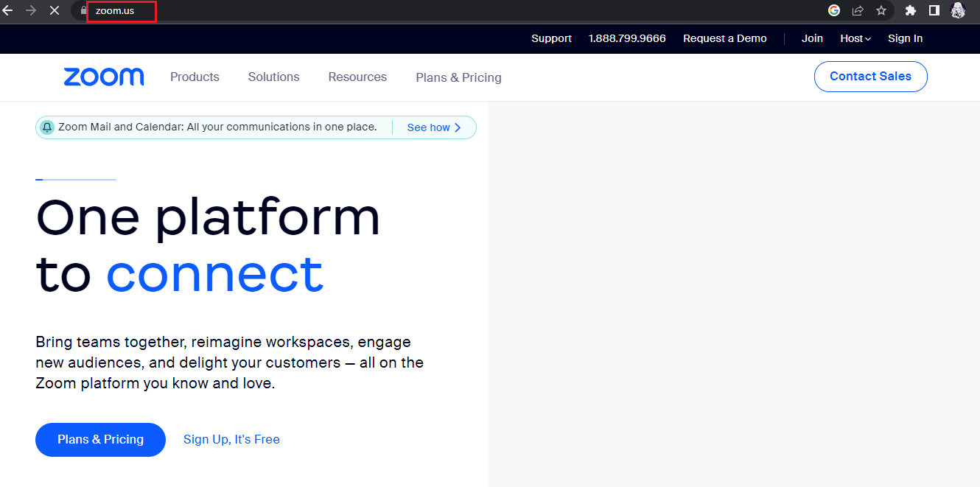Bookmark this page with the star icon
The width and height of the screenshot is (980, 487).
tap(881, 10)
